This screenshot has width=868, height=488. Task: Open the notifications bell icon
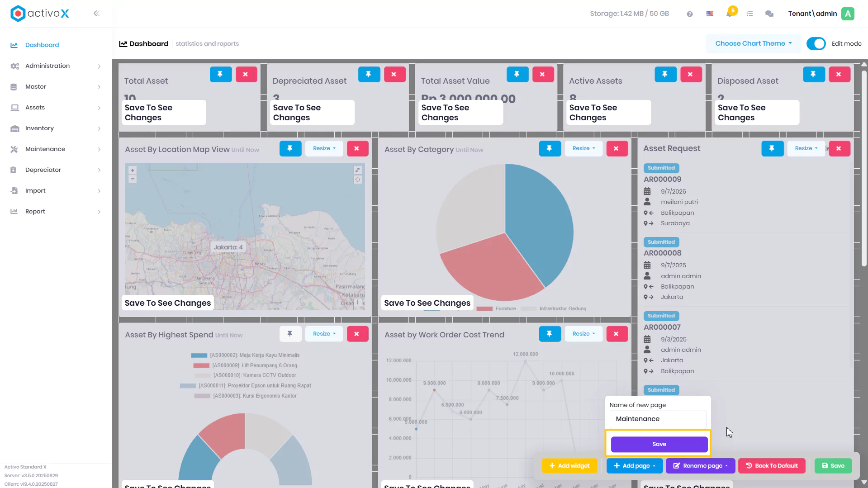point(729,14)
